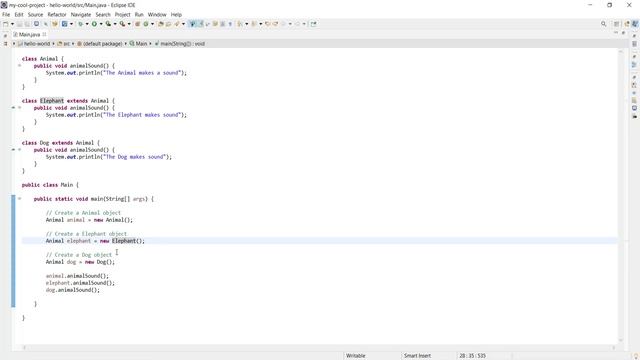Collapse the Dog animalSound method fold
This screenshot has height=360, width=640.
click(x=19, y=150)
